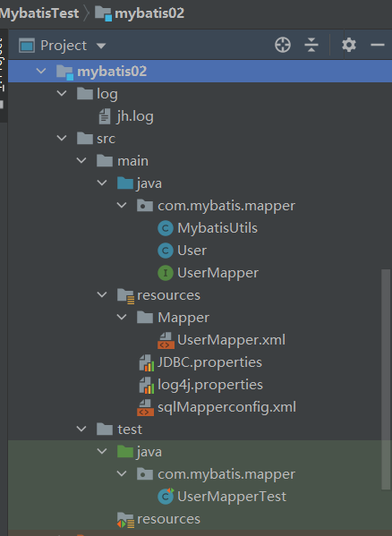The image size is (392, 536).
Task: Select the User class name
Action: [192, 251]
